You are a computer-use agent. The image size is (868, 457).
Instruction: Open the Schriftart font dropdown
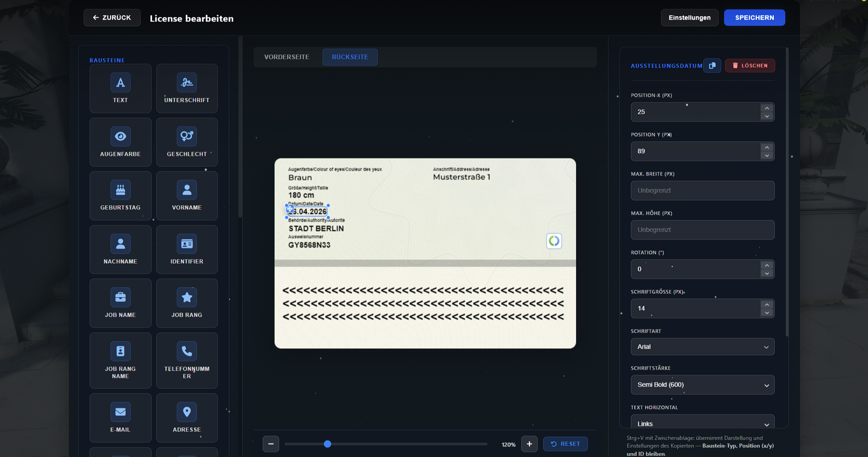click(x=703, y=346)
